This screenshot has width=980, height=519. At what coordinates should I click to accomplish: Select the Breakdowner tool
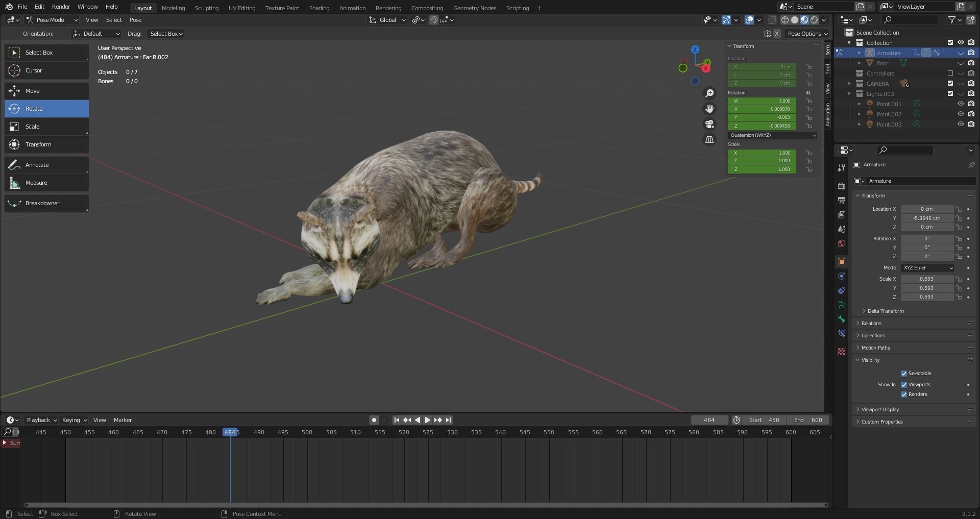pyautogui.click(x=46, y=203)
